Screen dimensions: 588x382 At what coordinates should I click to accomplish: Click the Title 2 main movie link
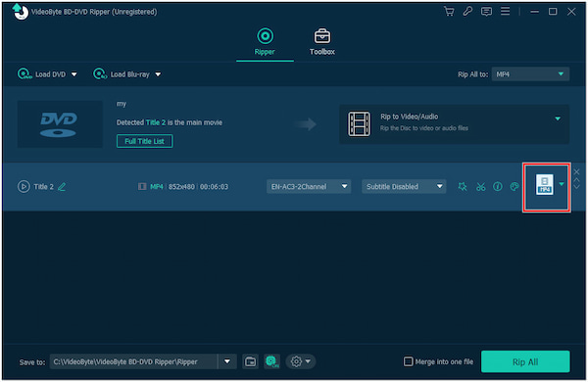[x=155, y=122]
